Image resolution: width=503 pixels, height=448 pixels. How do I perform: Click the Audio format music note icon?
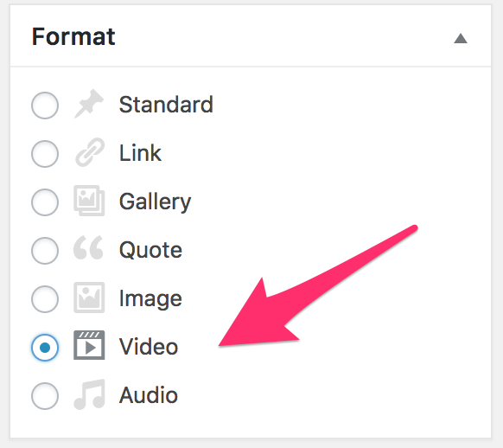(x=90, y=394)
